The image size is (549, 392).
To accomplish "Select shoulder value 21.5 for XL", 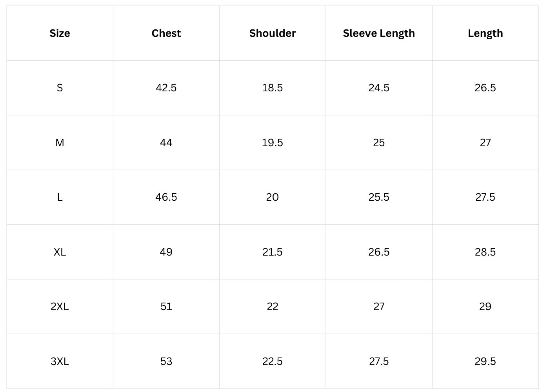I will point(272,252).
